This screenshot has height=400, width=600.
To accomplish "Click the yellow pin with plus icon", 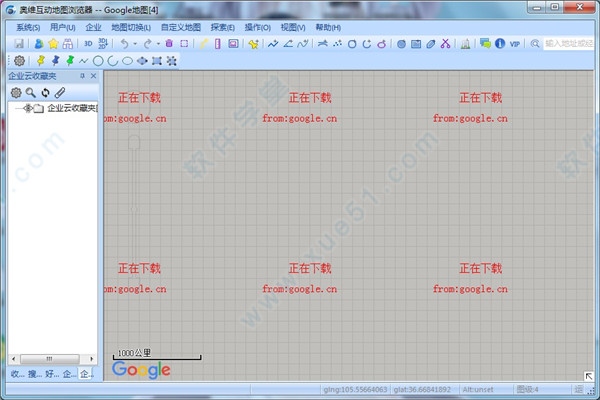I will pyautogui.click(x=253, y=44).
